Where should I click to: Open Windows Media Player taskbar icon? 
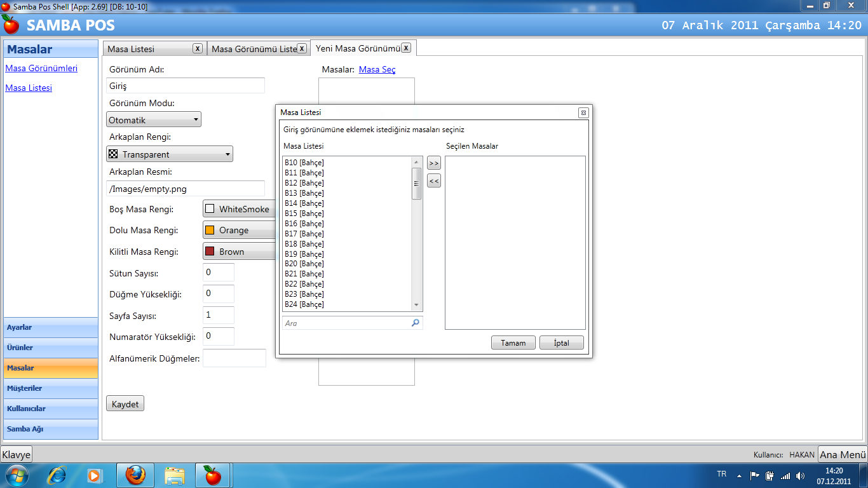(x=95, y=475)
